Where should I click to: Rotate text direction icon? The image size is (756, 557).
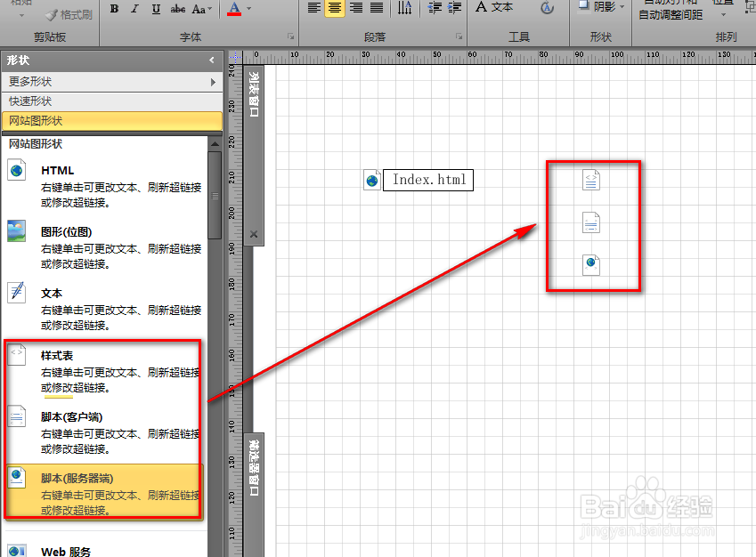(404, 8)
